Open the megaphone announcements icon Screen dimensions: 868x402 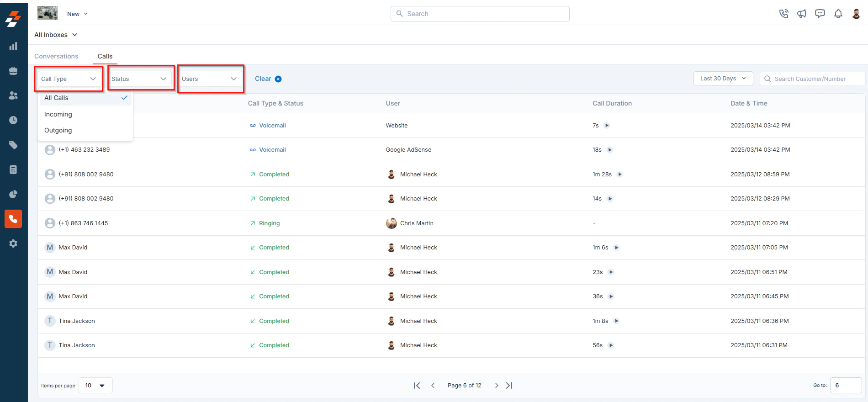[802, 14]
